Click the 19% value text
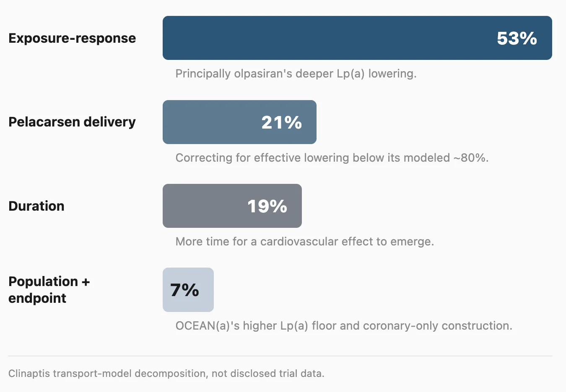 pos(267,206)
